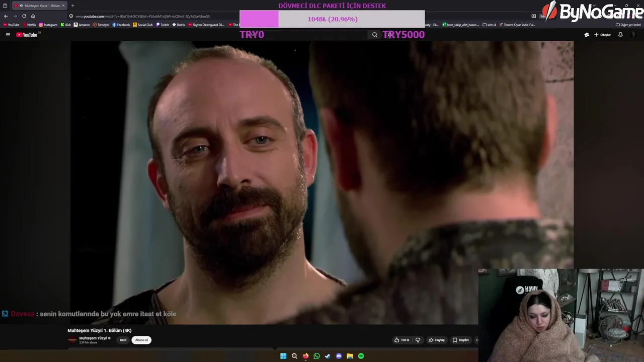The width and height of the screenshot is (644, 362).
Task: Mute the tab via speaker icon
Action: (x=21, y=6)
